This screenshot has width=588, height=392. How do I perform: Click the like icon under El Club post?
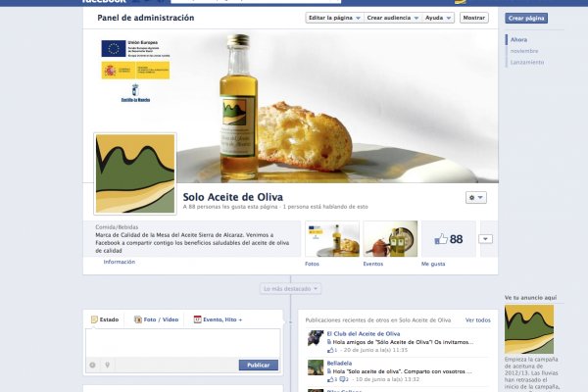tap(330, 350)
